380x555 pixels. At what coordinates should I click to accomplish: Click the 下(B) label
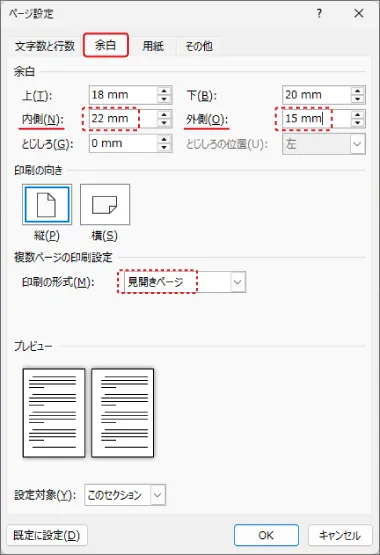[202, 95]
